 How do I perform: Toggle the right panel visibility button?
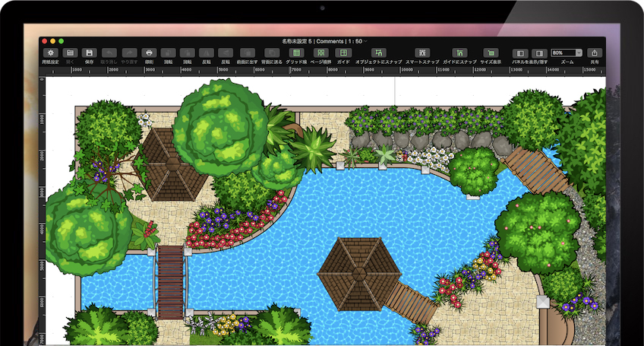click(x=539, y=52)
